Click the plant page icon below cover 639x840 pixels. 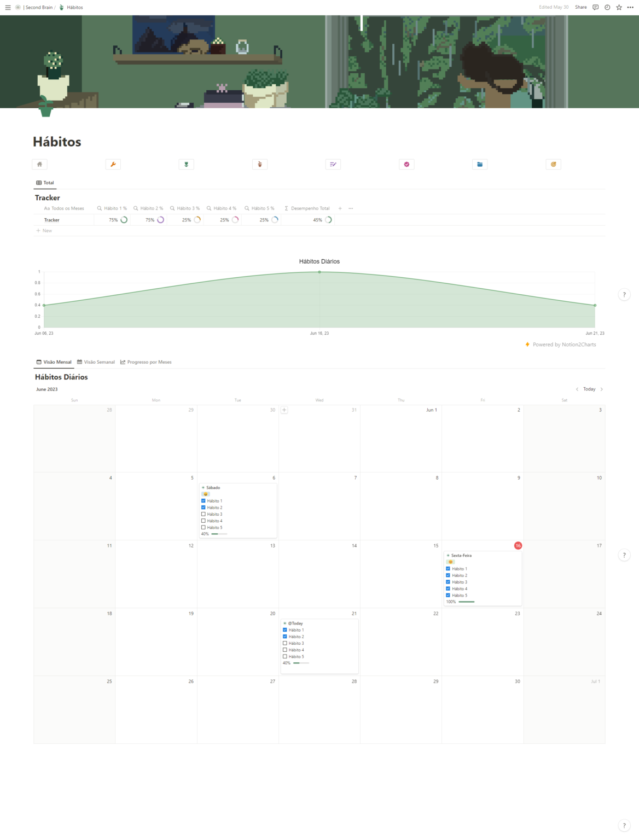click(x=46, y=107)
